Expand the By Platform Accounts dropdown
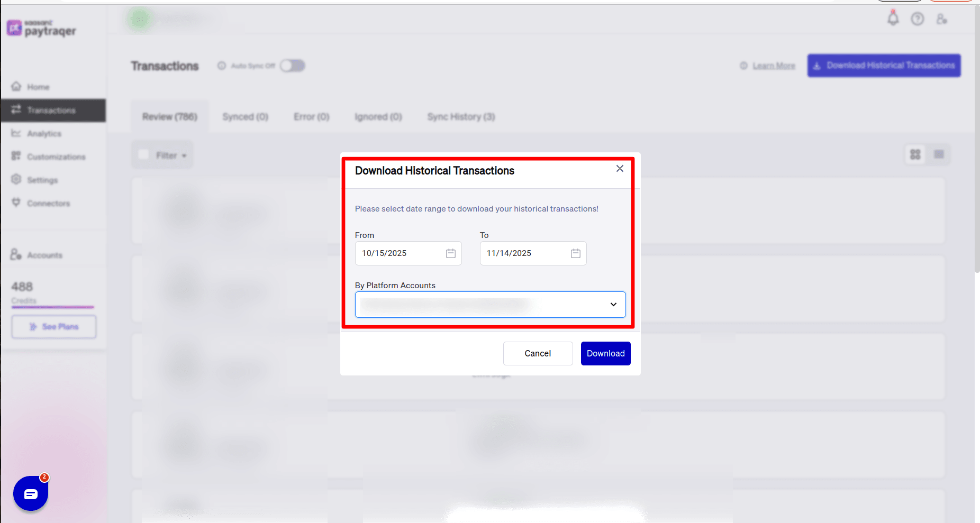The image size is (980, 523). (x=613, y=305)
